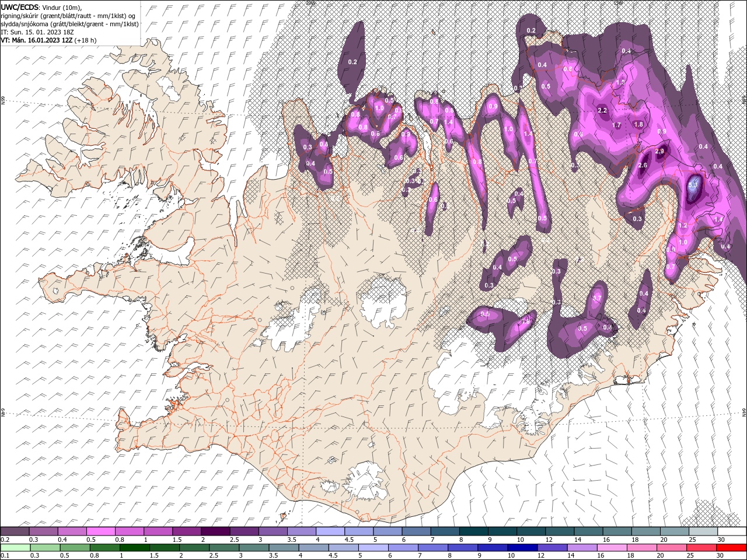The width and height of the screenshot is (747, 560).
Task: Click the 2.9 precipitation value on the map
Action: click(659, 151)
